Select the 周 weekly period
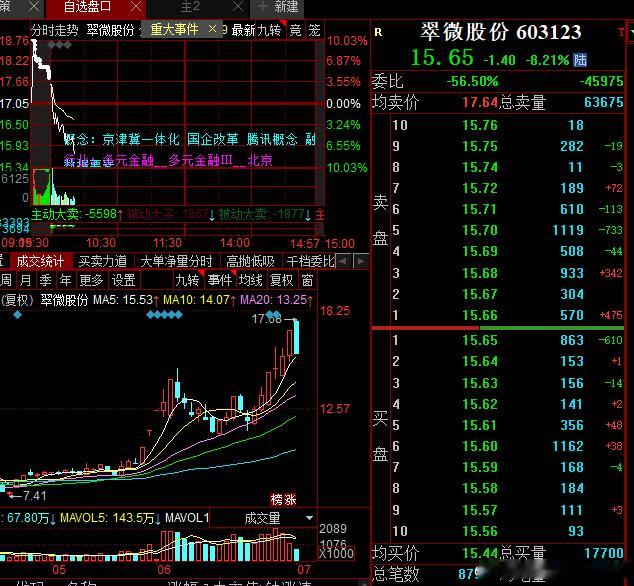Image resolution: width=634 pixels, height=586 pixels. coord(6,280)
